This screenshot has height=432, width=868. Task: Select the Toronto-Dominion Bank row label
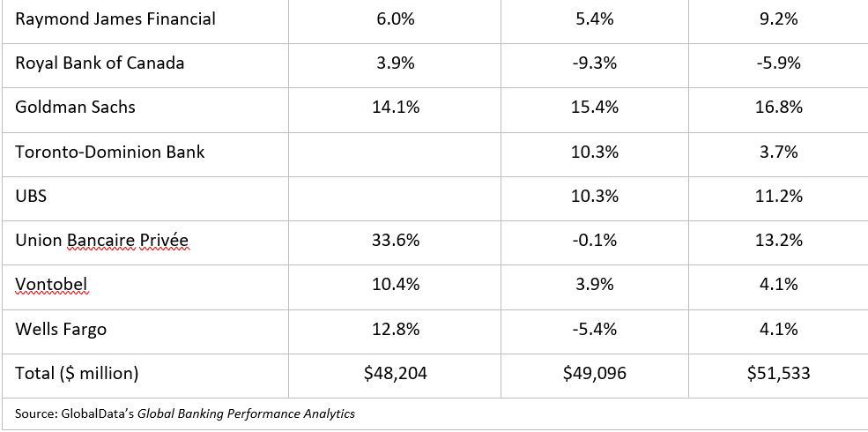110,152
